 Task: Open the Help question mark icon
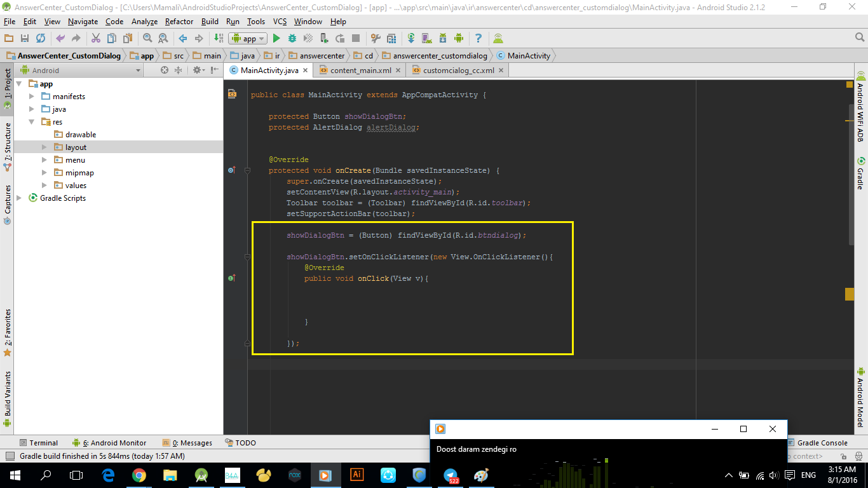(478, 39)
